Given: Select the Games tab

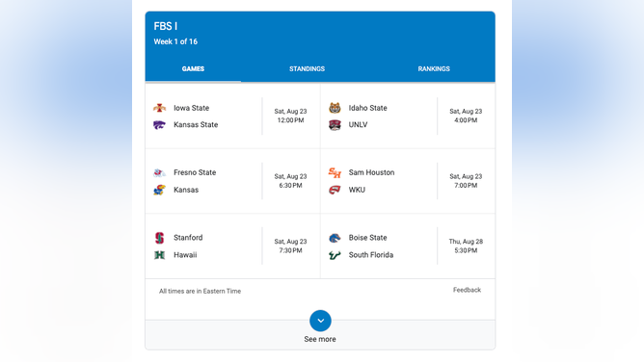Looking at the screenshot, I should pyautogui.click(x=193, y=69).
